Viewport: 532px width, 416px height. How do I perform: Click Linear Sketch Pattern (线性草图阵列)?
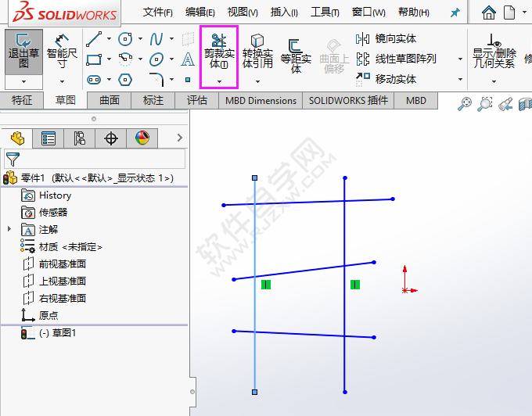[x=396, y=59]
